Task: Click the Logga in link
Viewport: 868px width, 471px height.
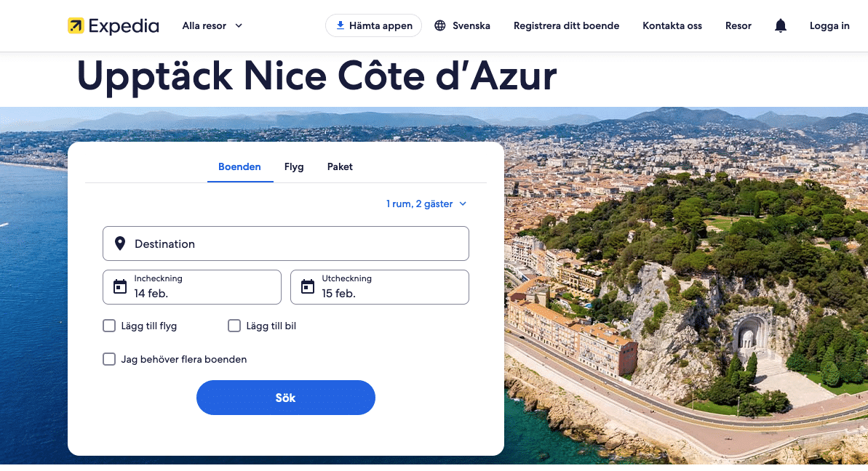Action: [829, 26]
